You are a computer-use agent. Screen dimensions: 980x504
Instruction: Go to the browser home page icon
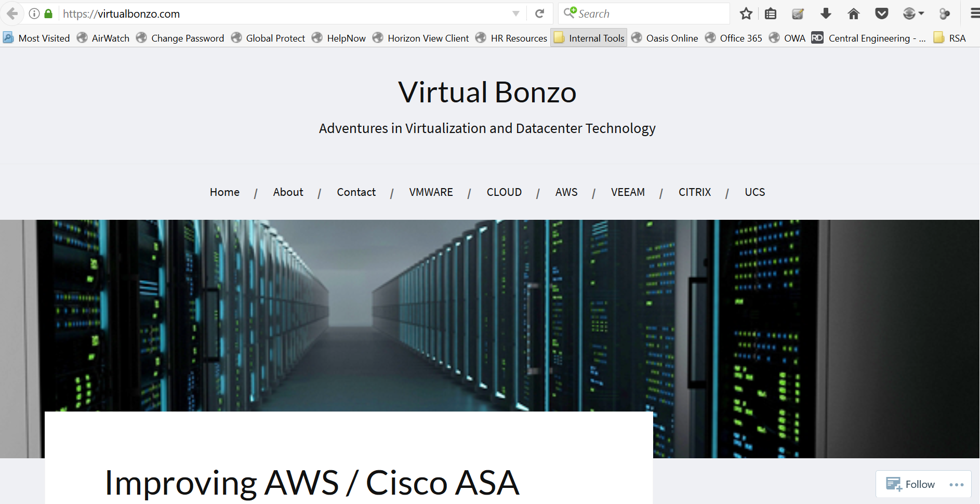(x=854, y=14)
